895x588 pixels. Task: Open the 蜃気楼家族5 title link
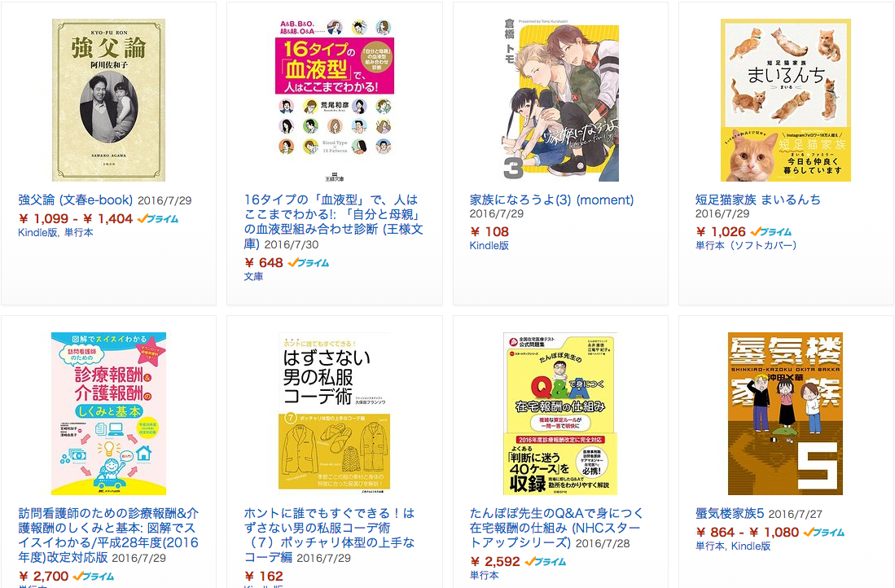(730, 513)
